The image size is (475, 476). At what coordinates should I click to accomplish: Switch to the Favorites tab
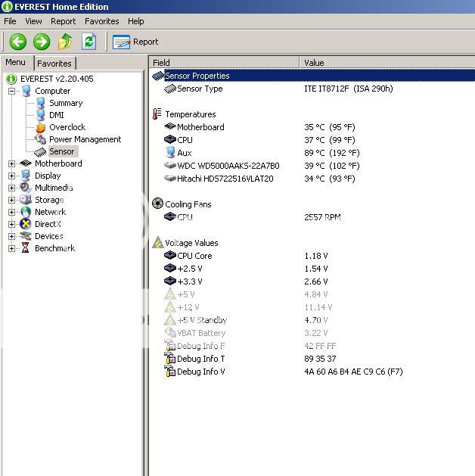click(x=54, y=64)
